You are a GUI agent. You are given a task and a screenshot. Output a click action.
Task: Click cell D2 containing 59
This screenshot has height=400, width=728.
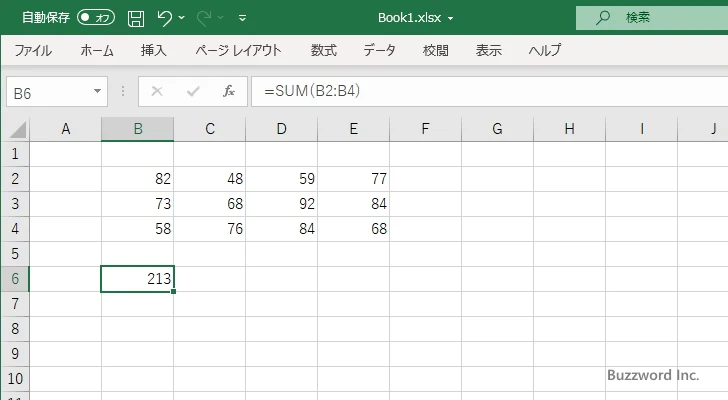pyautogui.click(x=281, y=179)
